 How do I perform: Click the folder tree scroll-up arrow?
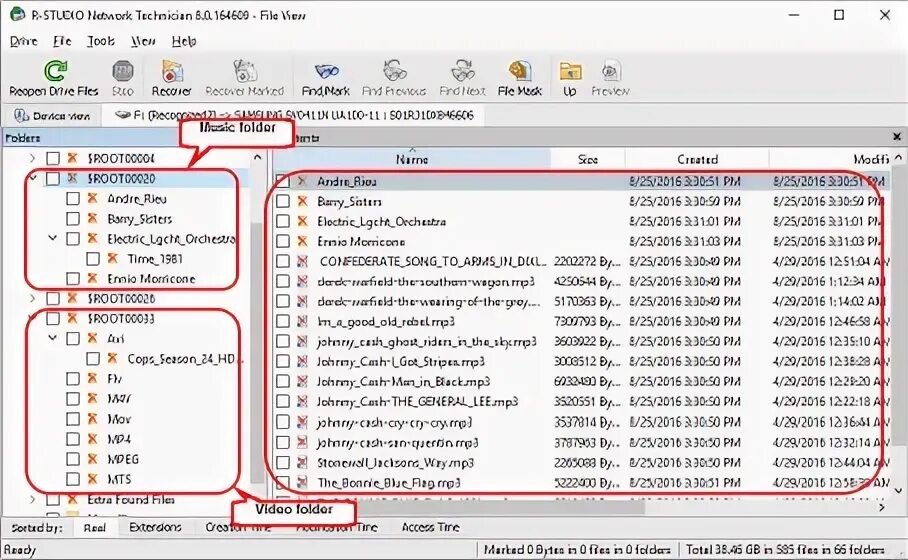(x=258, y=158)
